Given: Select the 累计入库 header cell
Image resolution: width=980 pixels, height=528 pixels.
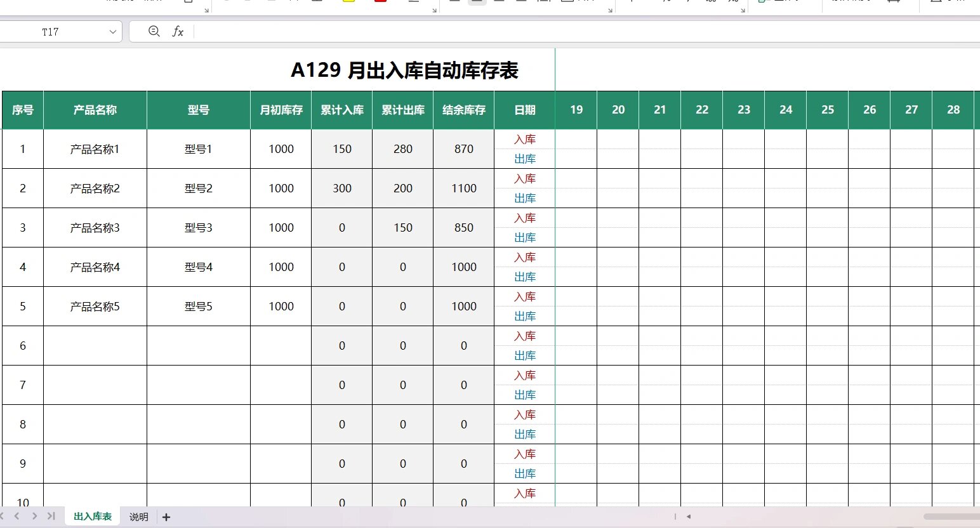Looking at the screenshot, I should pos(342,110).
